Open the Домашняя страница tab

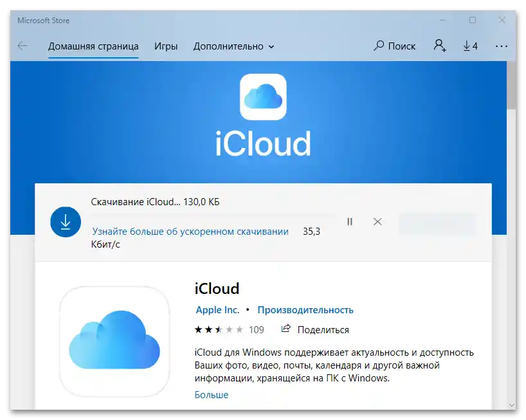click(x=93, y=46)
